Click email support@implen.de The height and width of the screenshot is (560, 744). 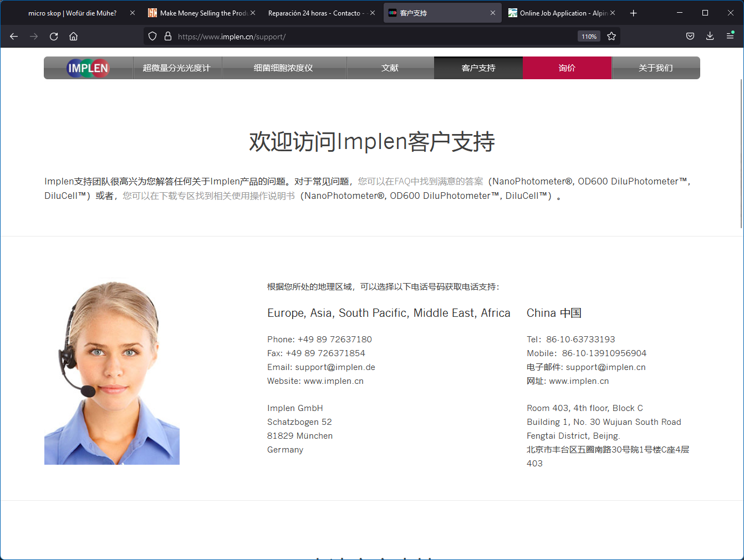pos(335,367)
